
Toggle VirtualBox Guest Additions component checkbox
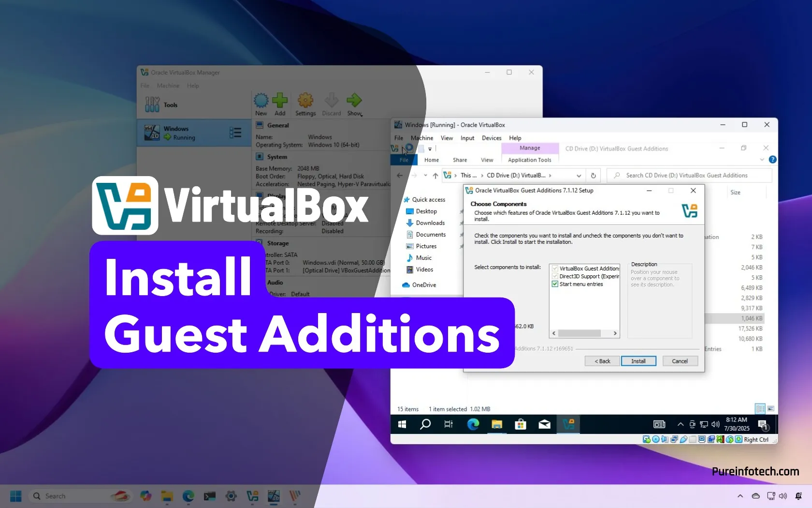(x=555, y=269)
